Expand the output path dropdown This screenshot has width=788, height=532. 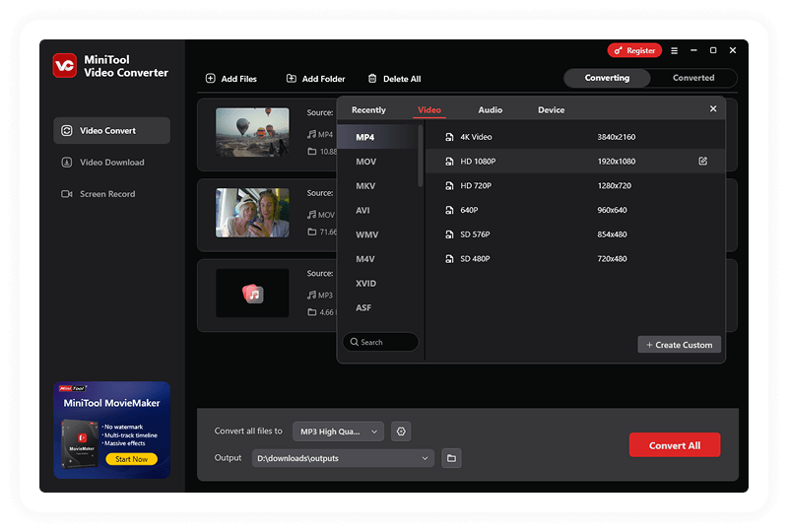pos(425,458)
